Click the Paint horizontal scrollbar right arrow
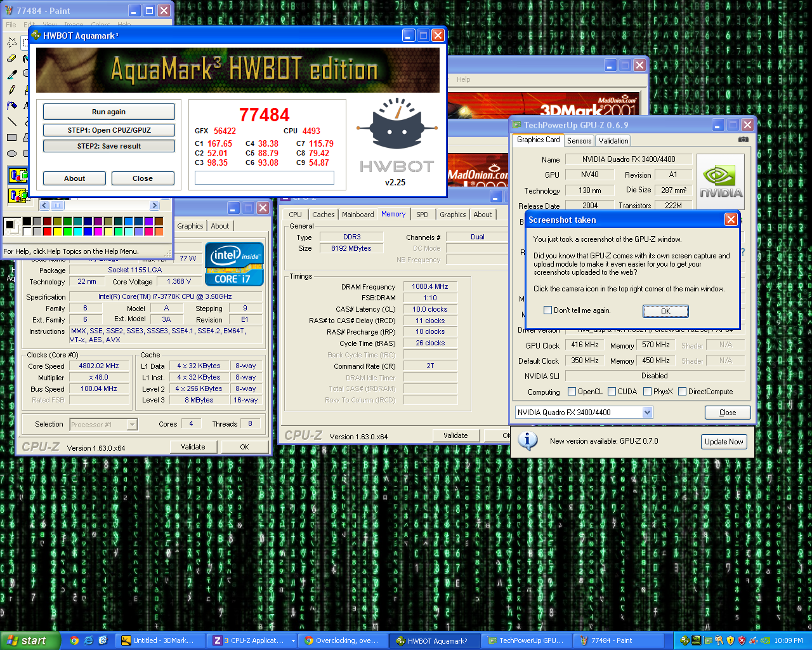Viewport: 812px width, 650px height. click(x=154, y=206)
